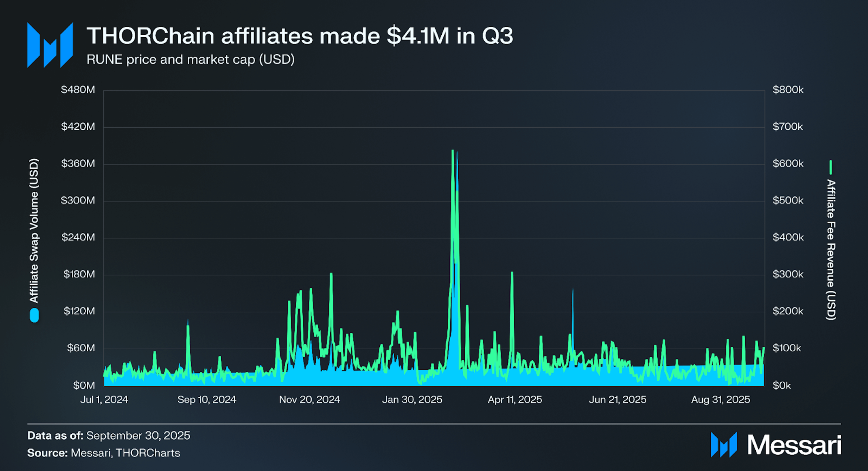Click the Affiliate Swap Volume (USD) axis title
The height and width of the screenshot is (471, 868).
pos(34,231)
